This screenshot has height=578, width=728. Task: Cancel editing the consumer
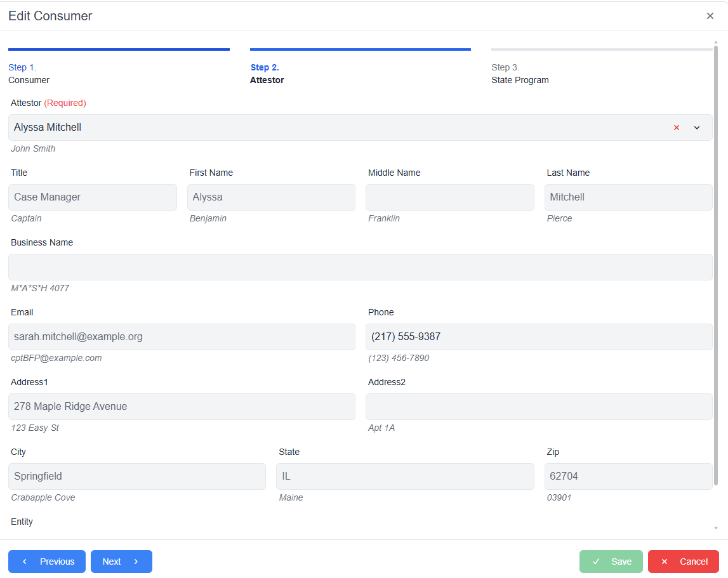click(x=683, y=562)
